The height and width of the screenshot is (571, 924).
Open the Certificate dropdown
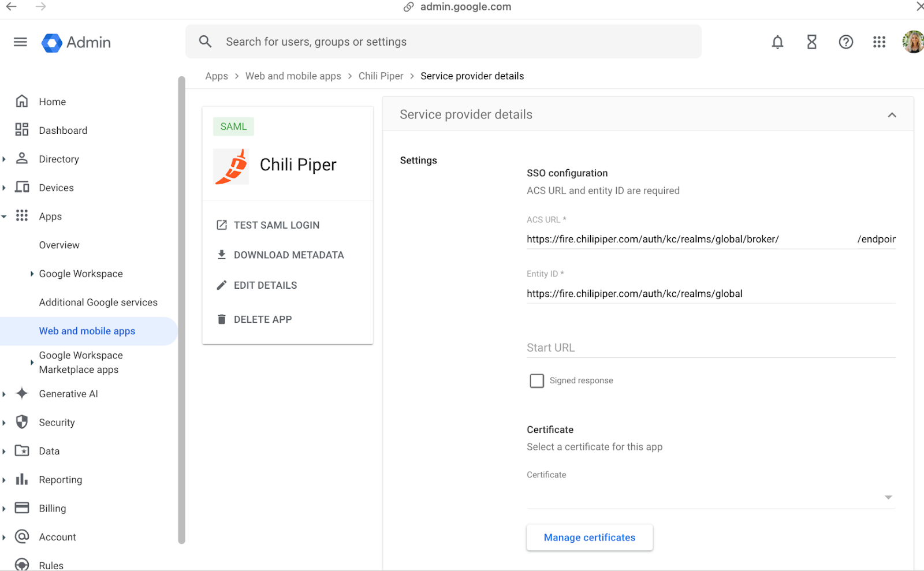point(711,497)
